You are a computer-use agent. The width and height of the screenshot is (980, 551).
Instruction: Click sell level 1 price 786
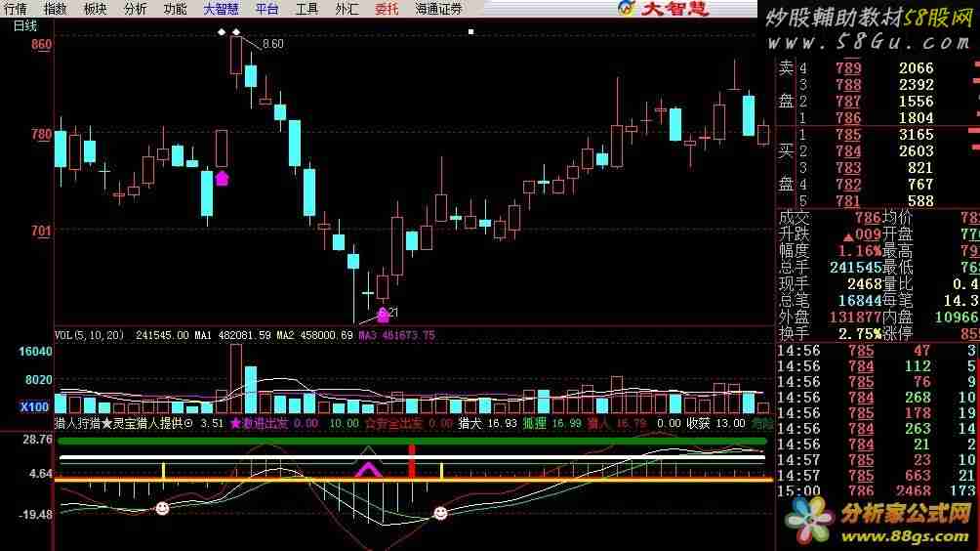point(848,117)
